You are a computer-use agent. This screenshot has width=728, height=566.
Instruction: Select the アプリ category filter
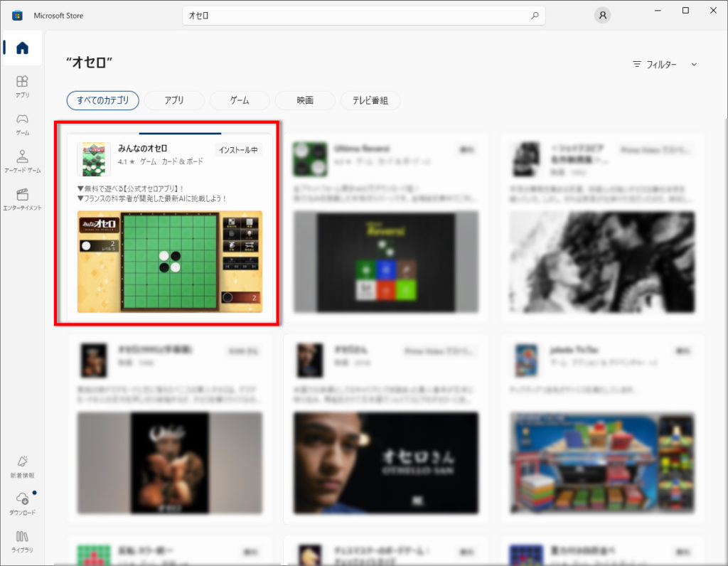point(174,100)
